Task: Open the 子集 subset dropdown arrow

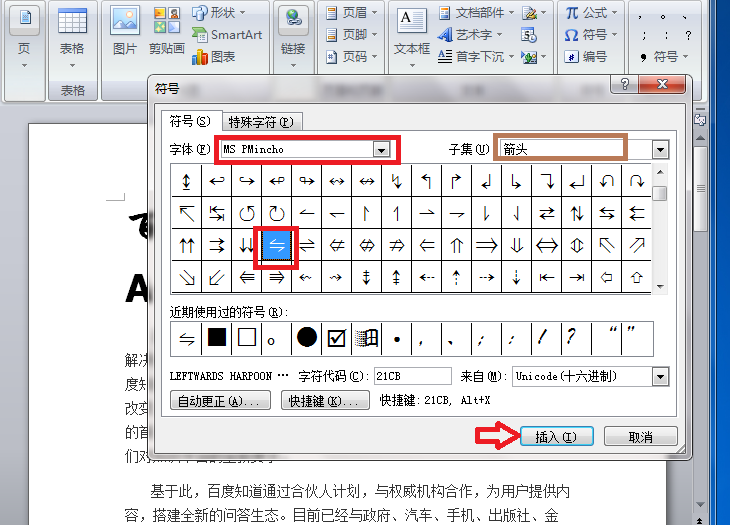Action: click(x=660, y=150)
